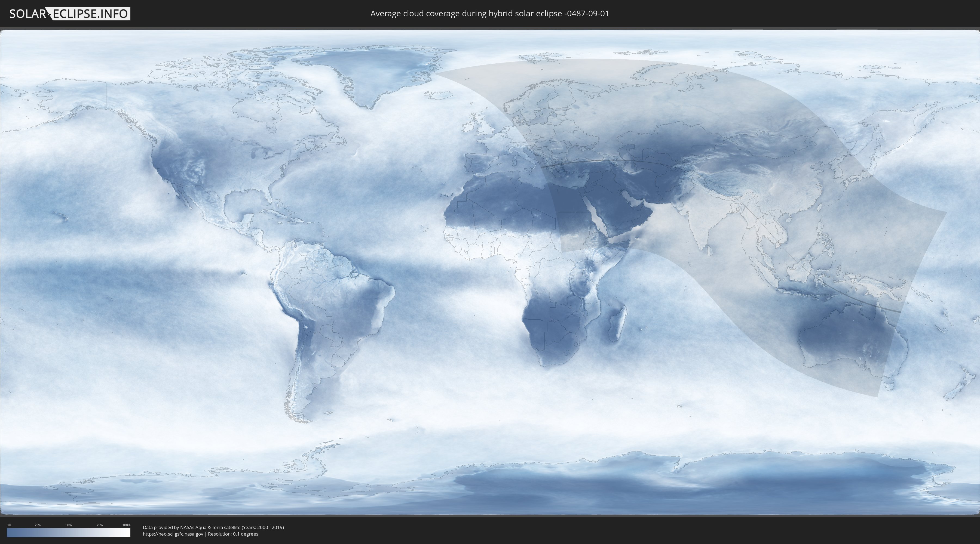Click the 0% legend label
The image size is (980, 544).
(9, 525)
